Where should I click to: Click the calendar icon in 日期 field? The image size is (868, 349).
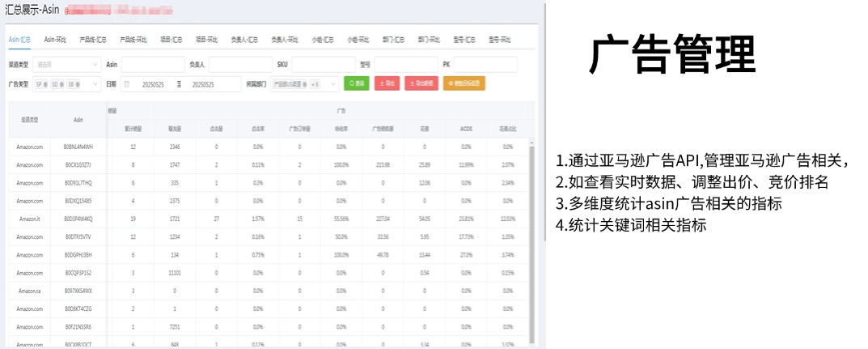pos(126,84)
